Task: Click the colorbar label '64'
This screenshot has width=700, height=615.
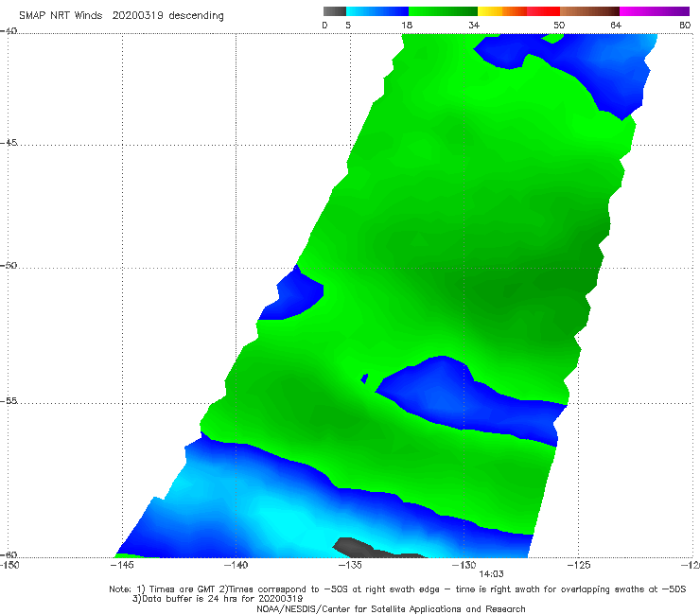Action: tap(616, 26)
